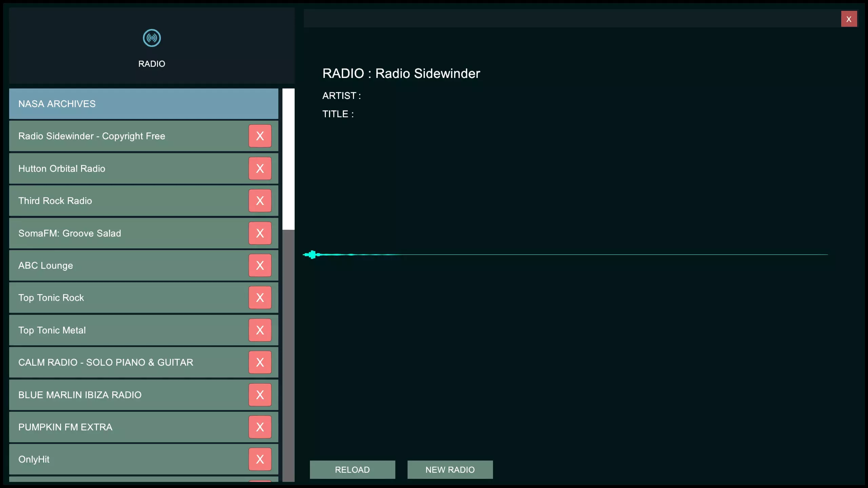Remove Top Tonic Metal via X

(260, 330)
